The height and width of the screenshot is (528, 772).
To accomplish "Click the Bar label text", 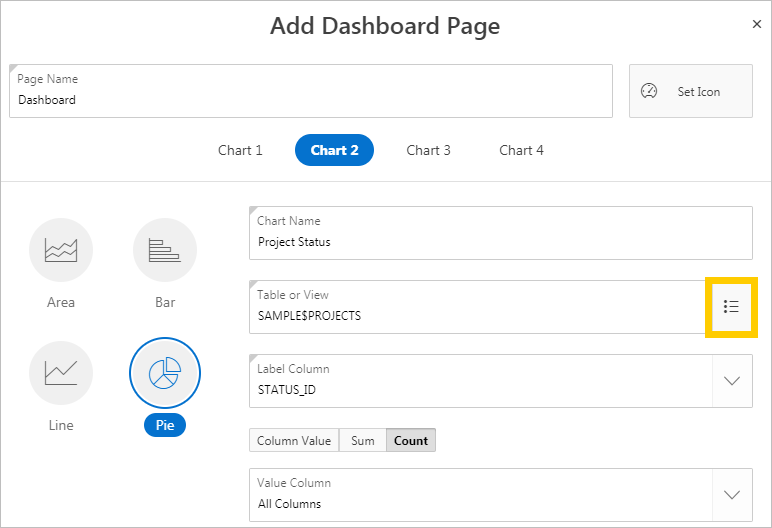I will click(x=165, y=302).
